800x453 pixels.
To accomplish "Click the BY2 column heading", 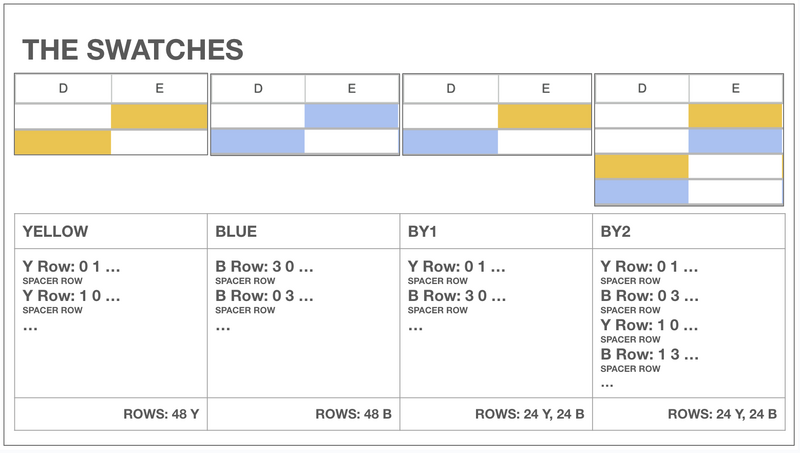I will pos(615,232).
